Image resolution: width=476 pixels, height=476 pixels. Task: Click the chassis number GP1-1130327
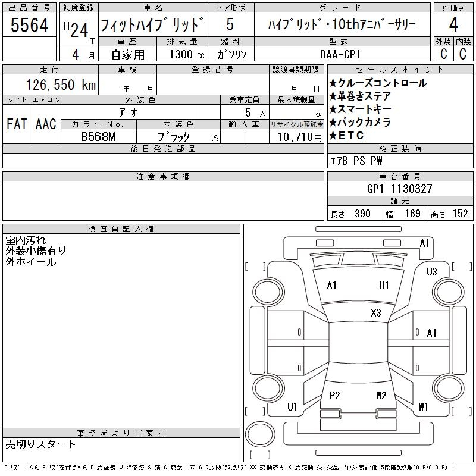coord(400,189)
